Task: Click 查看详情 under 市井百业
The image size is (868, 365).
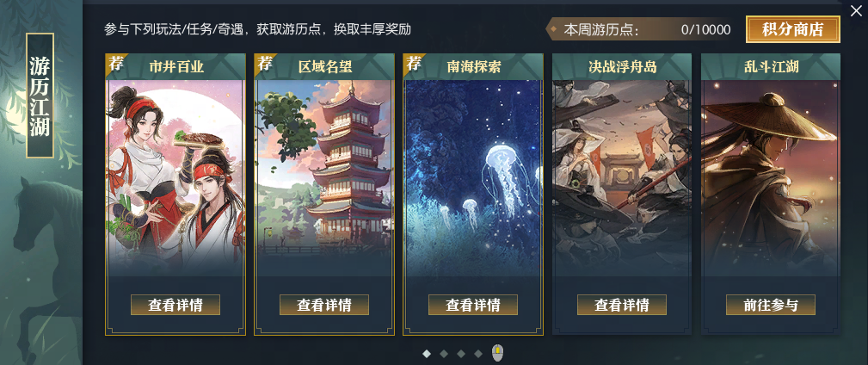Action: 175,305
